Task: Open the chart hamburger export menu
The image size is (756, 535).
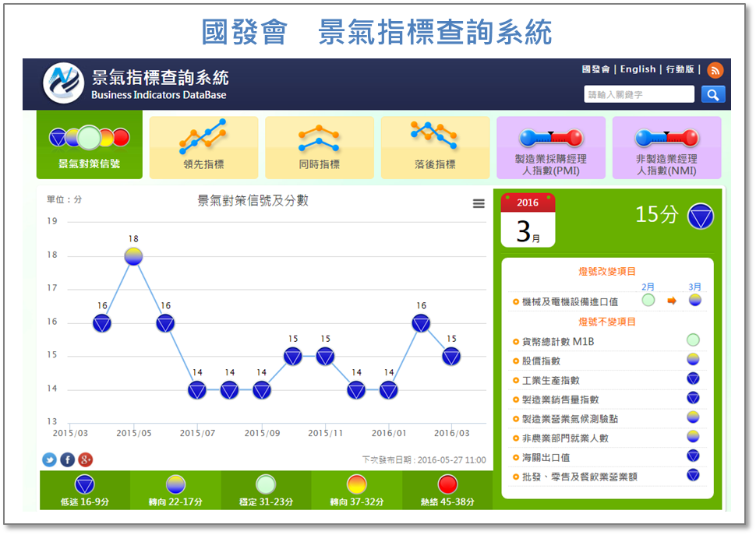Action: [x=477, y=202]
